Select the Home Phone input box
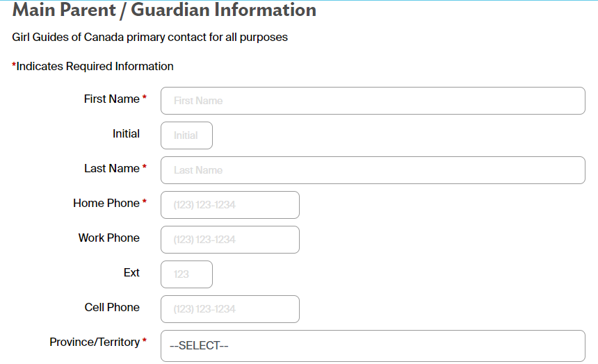The height and width of the screenshot is (364, 598). click(230, 205)
